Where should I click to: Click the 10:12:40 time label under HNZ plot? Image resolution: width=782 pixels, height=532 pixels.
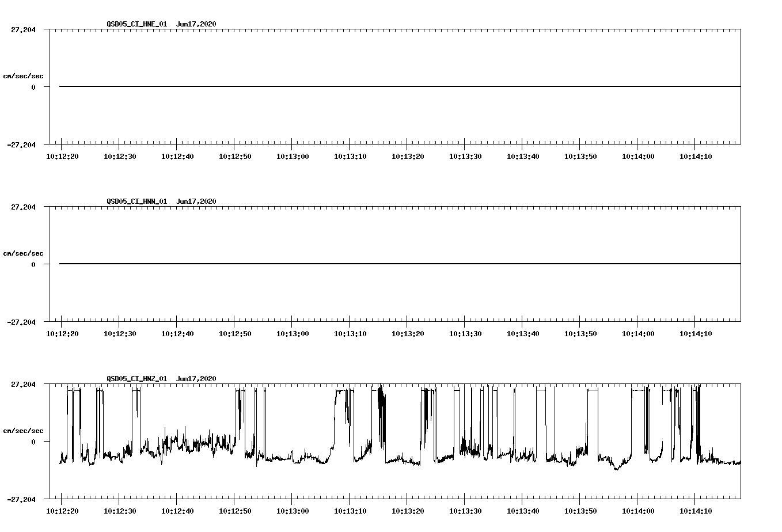pyautogui.click(x=177, y=511)
